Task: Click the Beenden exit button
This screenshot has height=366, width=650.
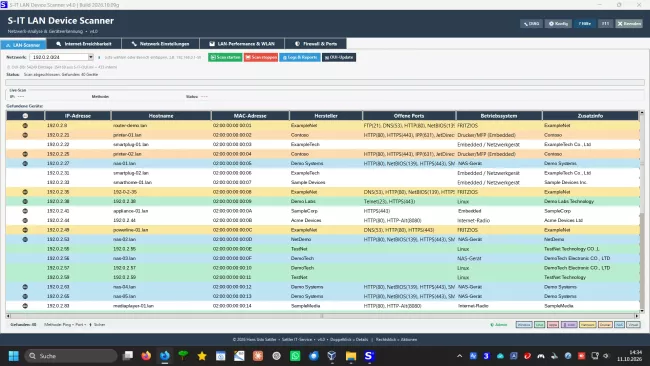Action: [x=629, y=24]
